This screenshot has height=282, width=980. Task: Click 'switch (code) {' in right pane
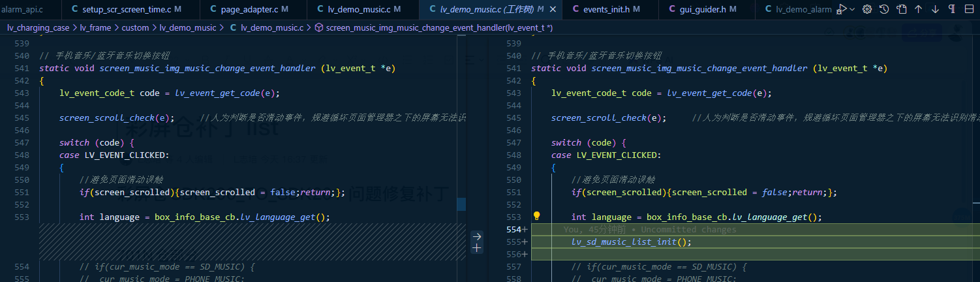coord(589,143)
